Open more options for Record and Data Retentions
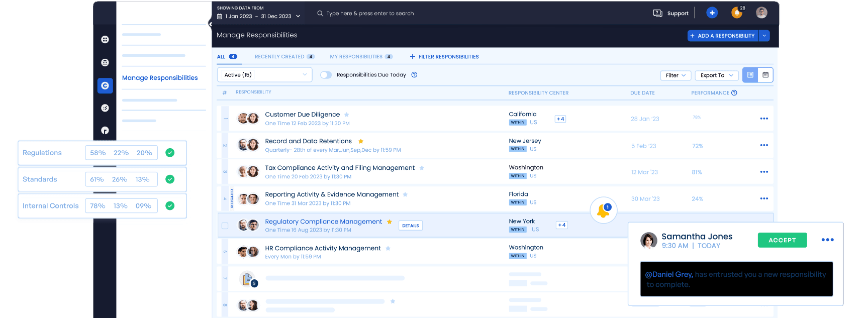Image resolution: width=868 pixels, height=318 pixels. pos(764,145)
